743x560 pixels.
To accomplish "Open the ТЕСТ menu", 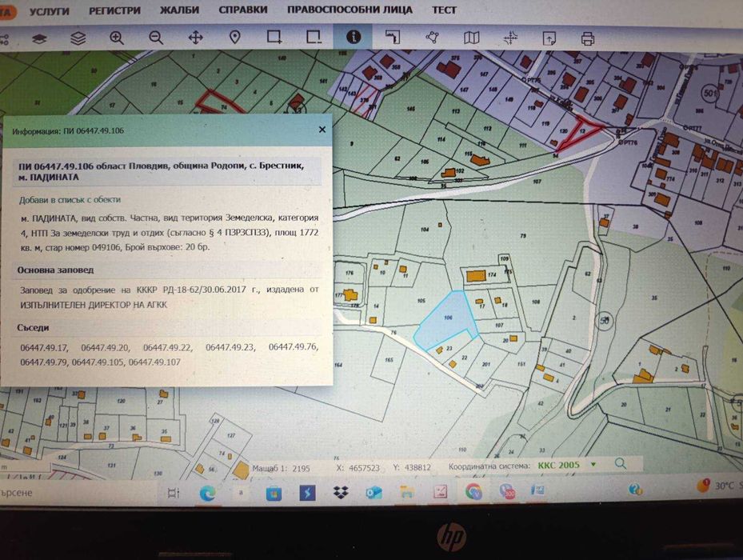I will click(x=444, y=10).
